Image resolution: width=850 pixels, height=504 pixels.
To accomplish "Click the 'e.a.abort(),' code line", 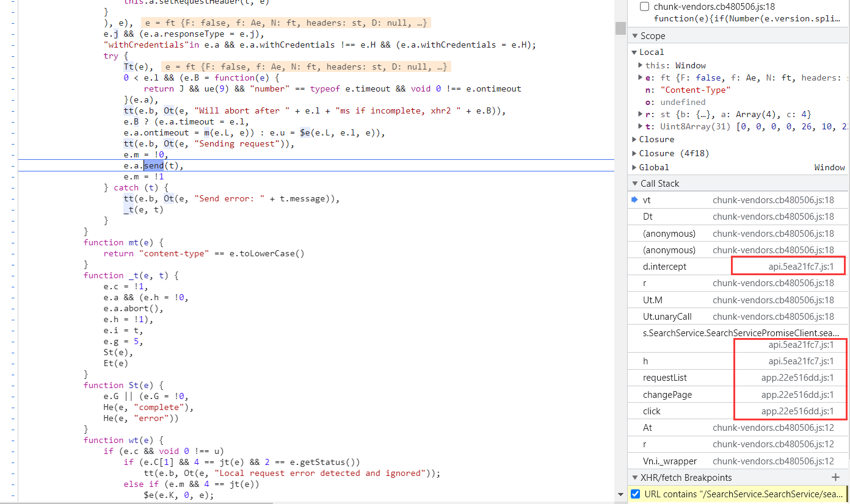I will point(134,309).
